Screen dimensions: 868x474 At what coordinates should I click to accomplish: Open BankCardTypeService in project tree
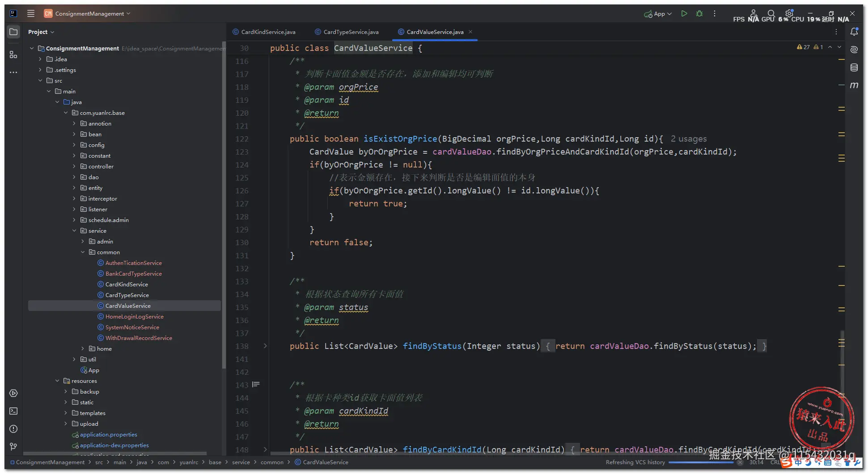click(x=134, y=273)
